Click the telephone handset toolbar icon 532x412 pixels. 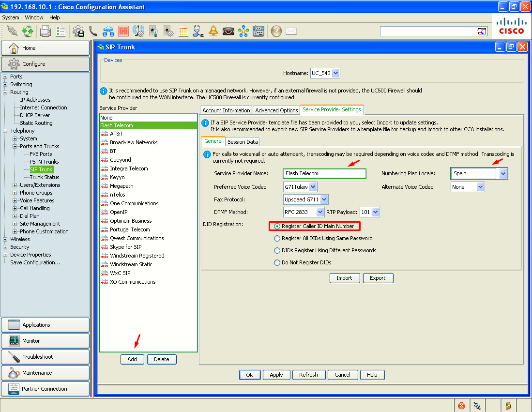pos(93,31)
